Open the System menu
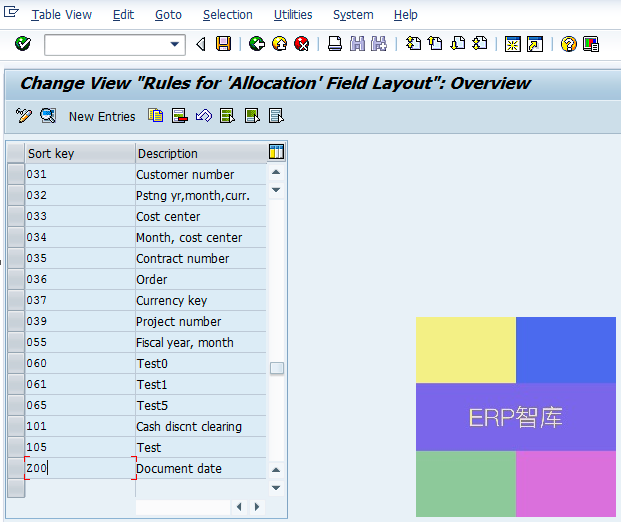The image size is (621, 522). tap(353, 15)
